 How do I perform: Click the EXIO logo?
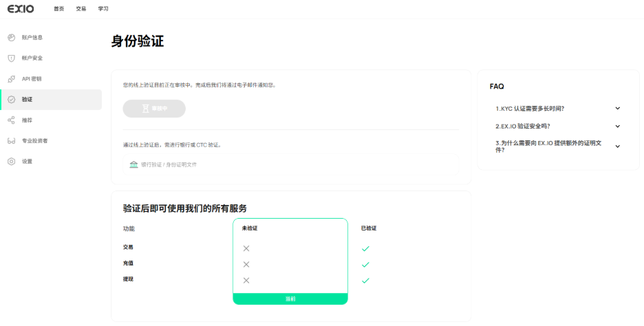(20, 9)
